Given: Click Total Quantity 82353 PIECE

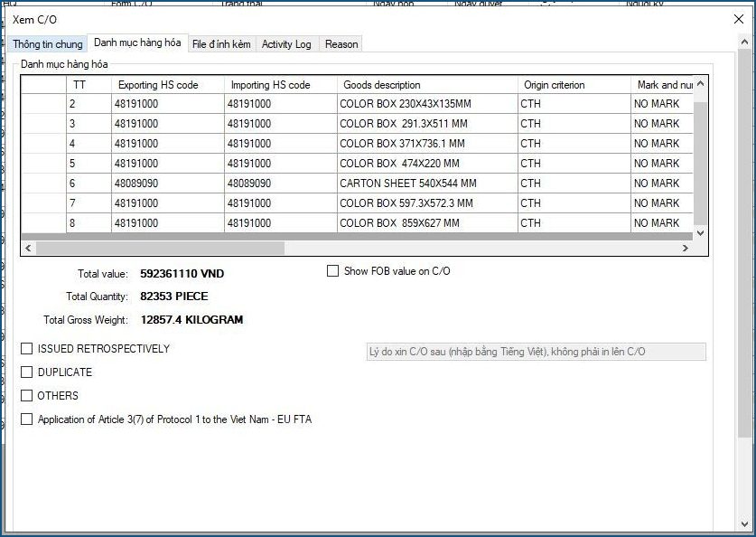Looking at the screenshot, I should (174, 297).
